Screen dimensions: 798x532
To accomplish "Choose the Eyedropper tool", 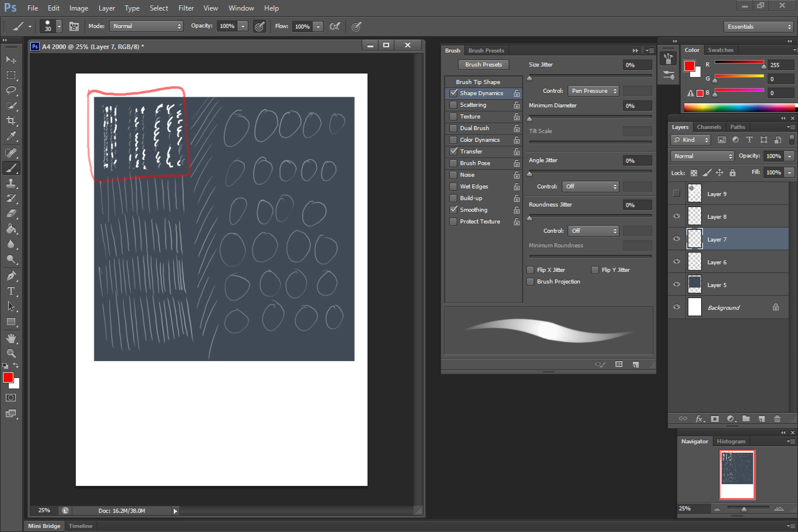I will coord(11,136).
